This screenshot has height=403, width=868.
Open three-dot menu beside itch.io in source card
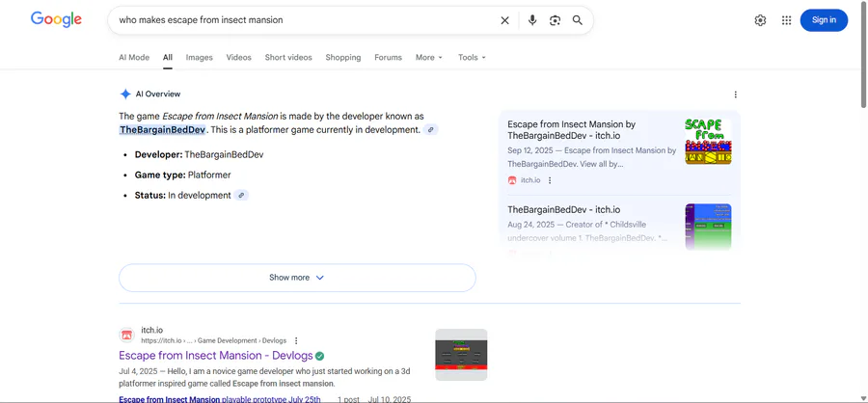tap(550, 180)
